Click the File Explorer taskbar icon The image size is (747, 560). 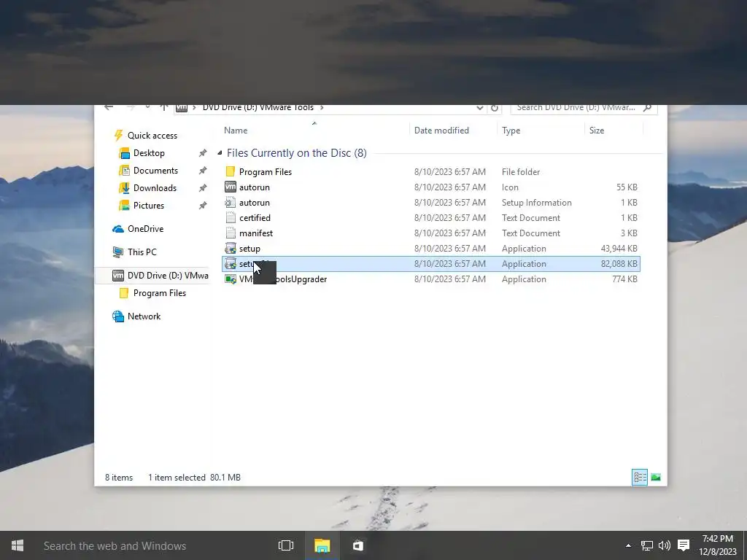click(x=322, y=545)
